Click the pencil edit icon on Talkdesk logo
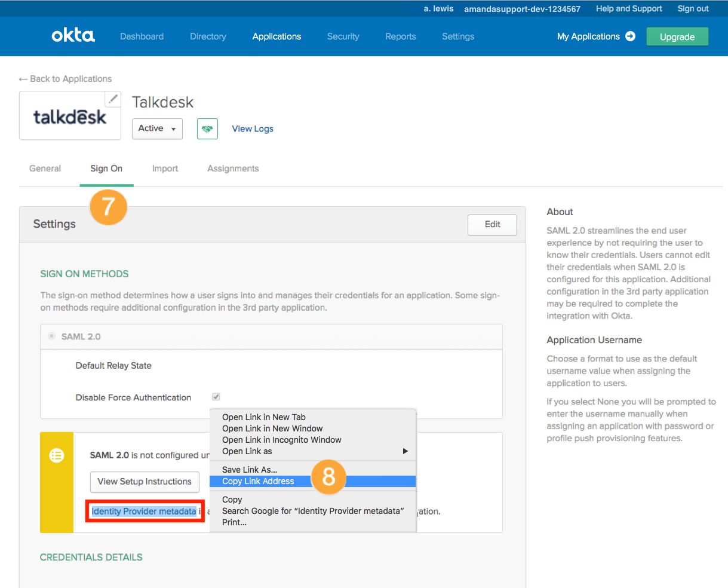 click(113, 99)
